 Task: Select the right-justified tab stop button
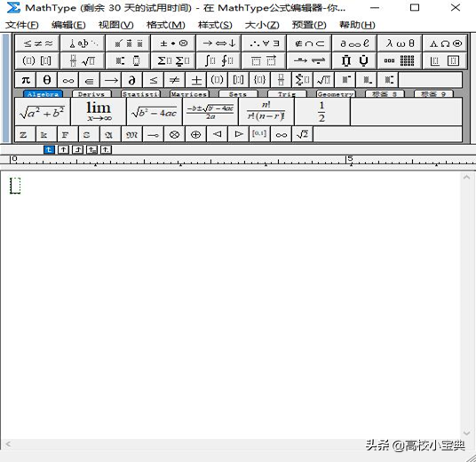click(78, 149)
